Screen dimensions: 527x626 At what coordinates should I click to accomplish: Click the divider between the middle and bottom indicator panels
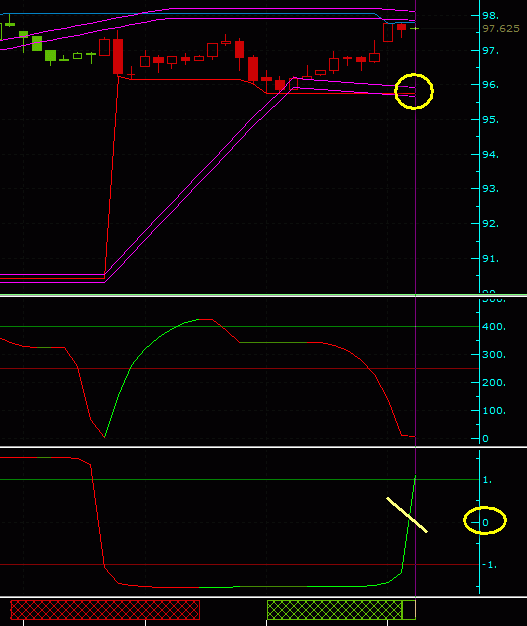point(264,447)
